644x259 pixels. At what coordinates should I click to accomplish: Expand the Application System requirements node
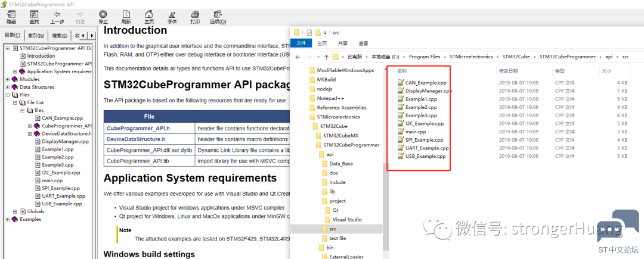click(15, 71)
